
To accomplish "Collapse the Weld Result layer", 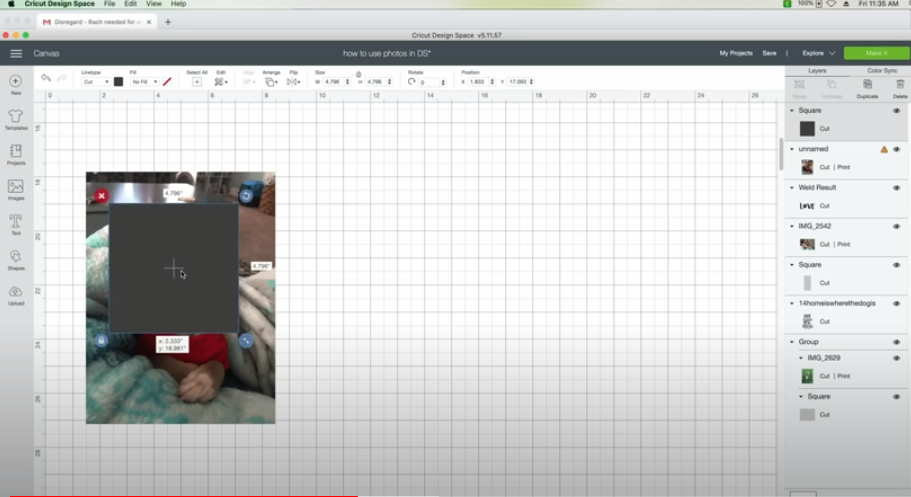I will (792, 187).
